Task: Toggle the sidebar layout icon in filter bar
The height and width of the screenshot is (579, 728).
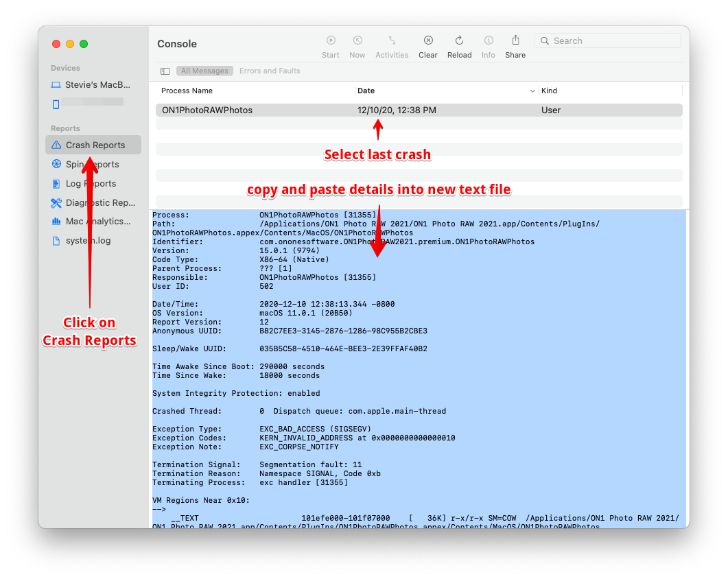Action: pyautogui.click(x=165, y=71)
